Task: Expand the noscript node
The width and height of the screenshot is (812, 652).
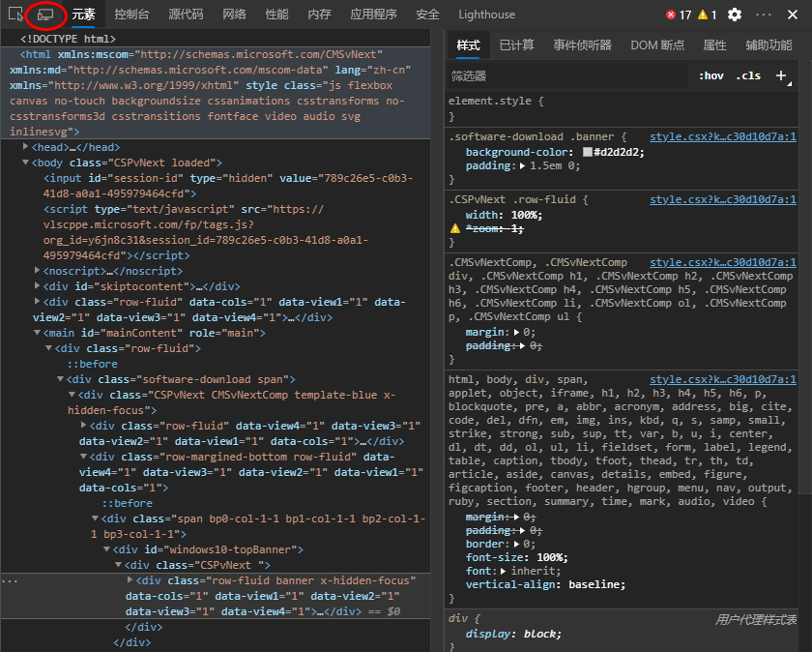Action: pyautogui.click(x=37, y=270)
